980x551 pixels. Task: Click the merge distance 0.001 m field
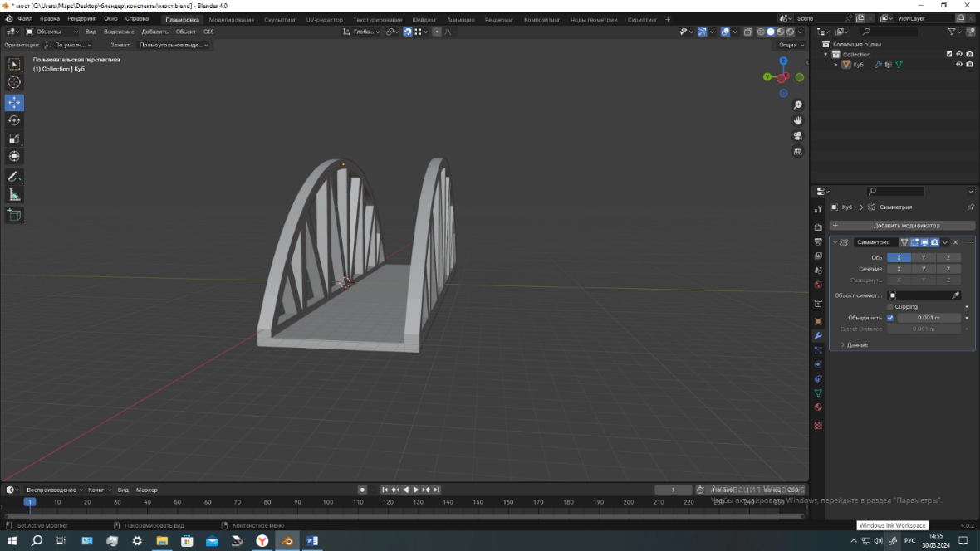929,318
